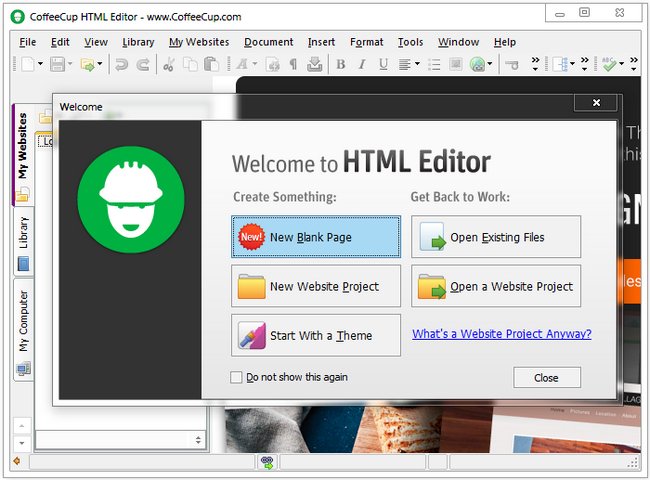
Task: Click the Paste clipboard icon
Action: (211, 64)
